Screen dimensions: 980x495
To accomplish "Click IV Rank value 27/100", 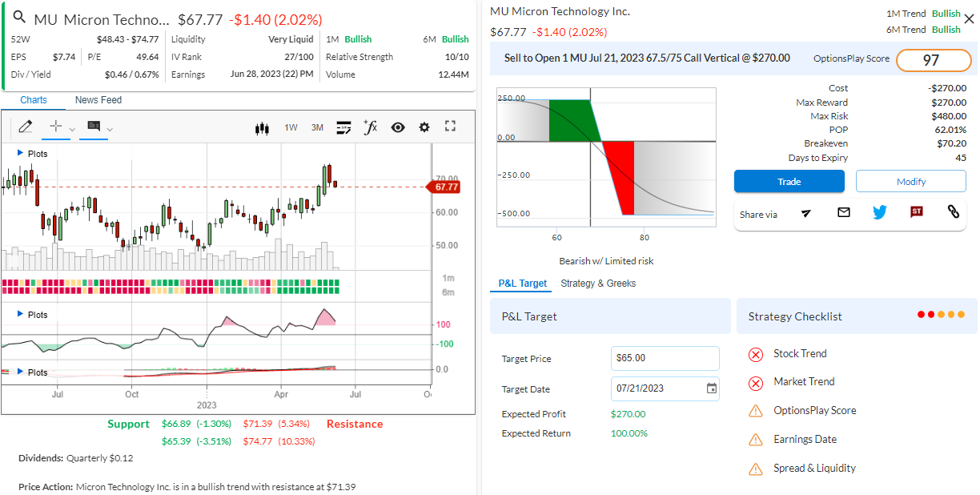I will 299,57.
